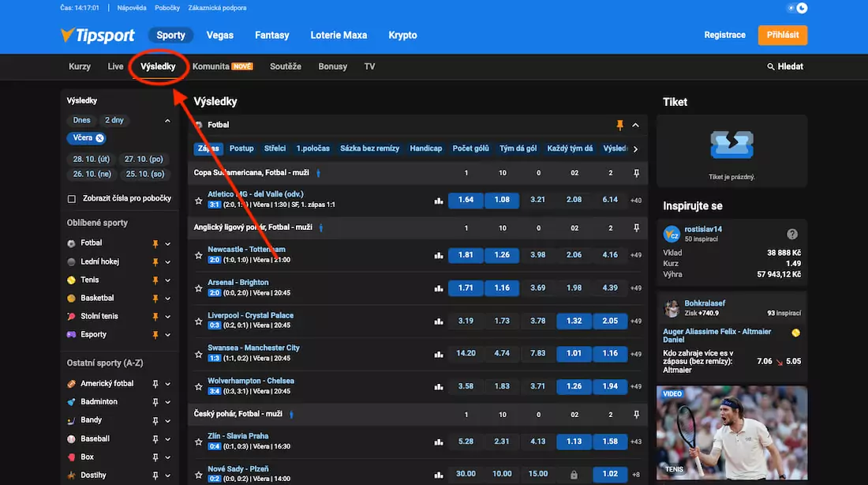Expand the Basketbal dropdown arrow
868x485 pixels.
pyautogui.click(x=168, y=298)
